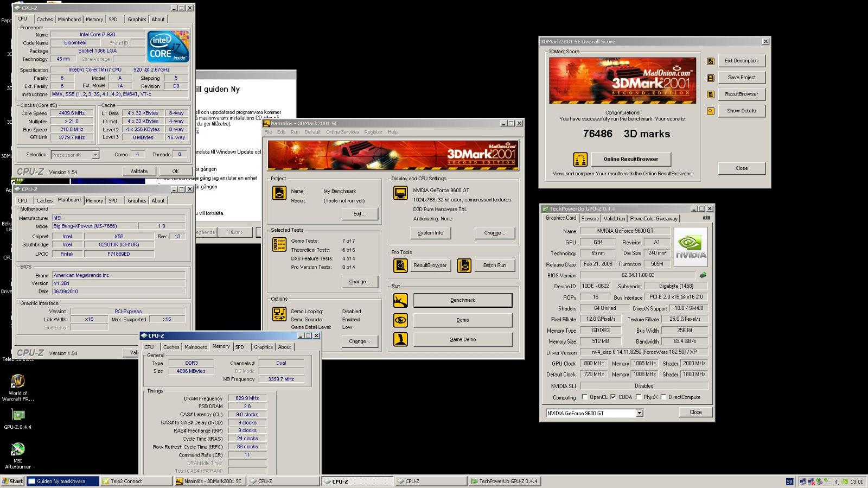This screenshot has height=488, width=868.
Task: Click the Batch Run icon in Pro Tools
Action: coord(464,265)
